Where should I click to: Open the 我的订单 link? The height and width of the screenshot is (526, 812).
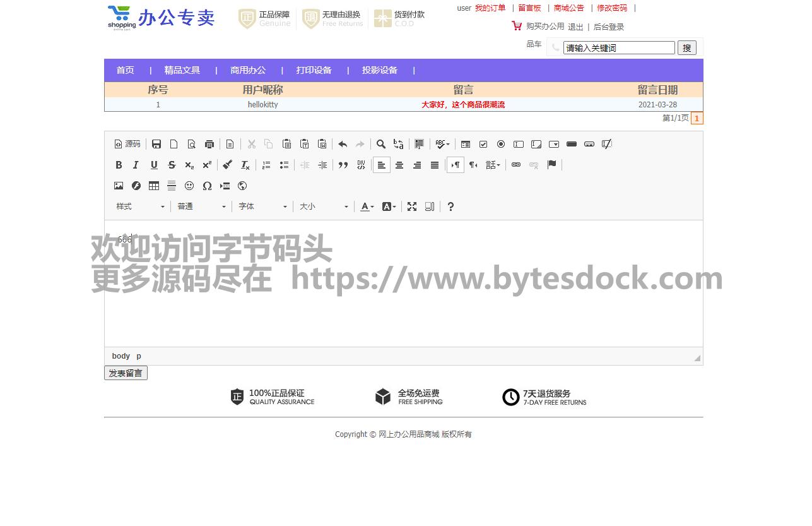490,8
